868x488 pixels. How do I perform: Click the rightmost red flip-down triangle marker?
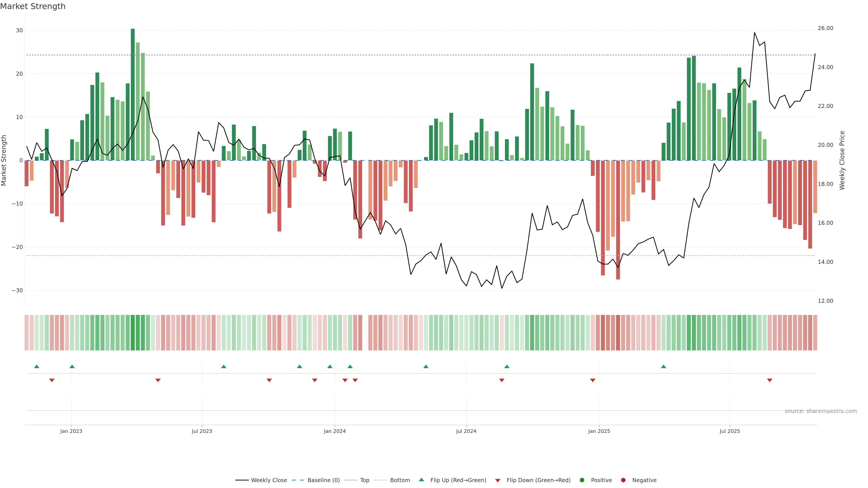[x=770, y=380]
